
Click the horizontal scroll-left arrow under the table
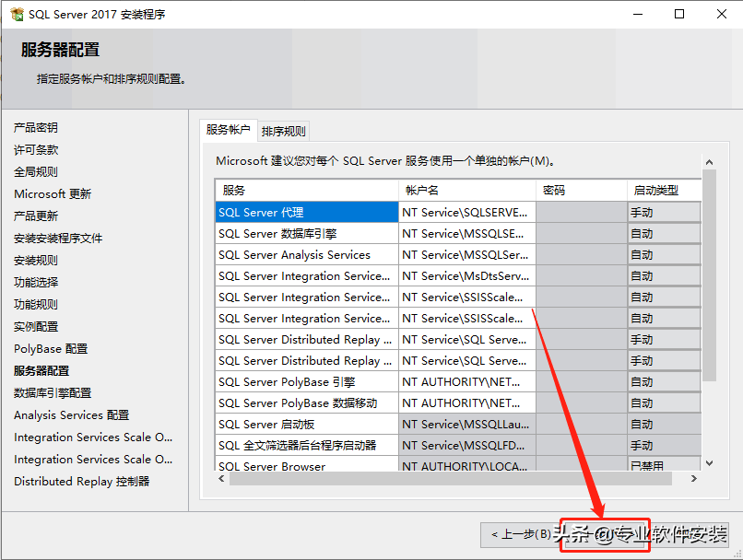222,479
